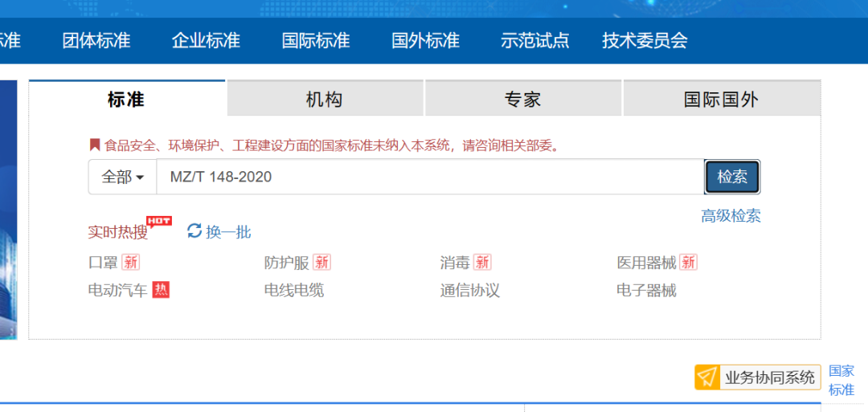Select the 专家 tab
Screen dimensions: 868x412
[x=522, y=99]
